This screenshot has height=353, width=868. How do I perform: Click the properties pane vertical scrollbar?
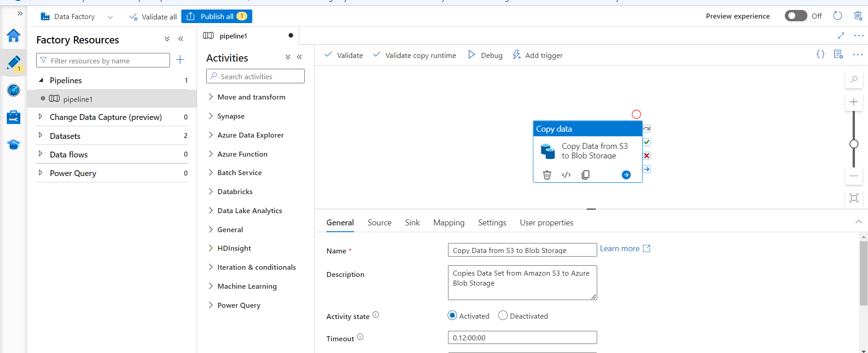tap(863, 273)
